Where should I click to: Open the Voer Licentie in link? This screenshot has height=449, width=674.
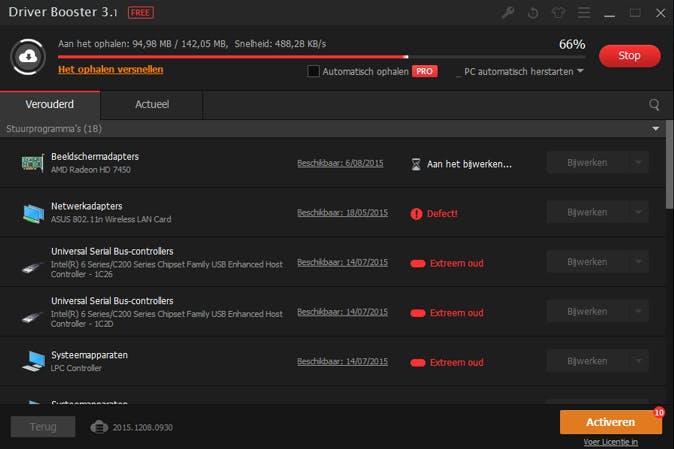click(610, 442)
